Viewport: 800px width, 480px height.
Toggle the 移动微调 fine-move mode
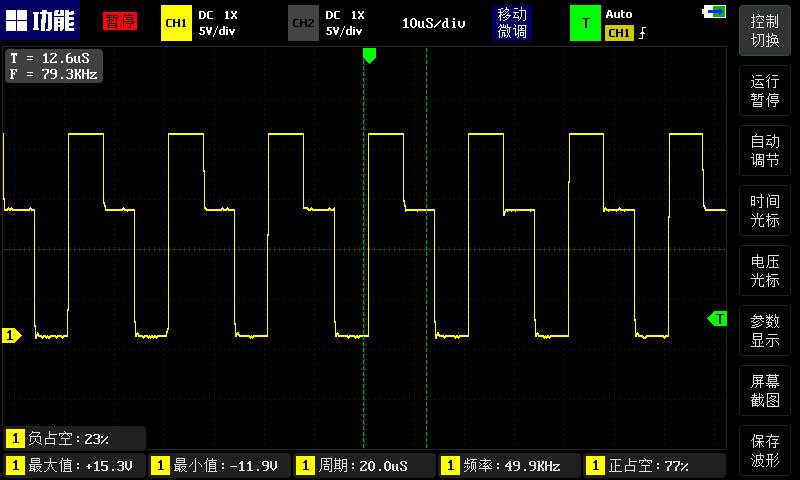click(511, 22)
